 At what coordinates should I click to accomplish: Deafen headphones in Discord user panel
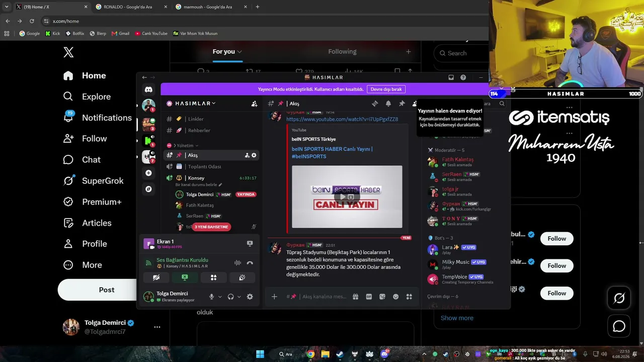coord(230,297)
